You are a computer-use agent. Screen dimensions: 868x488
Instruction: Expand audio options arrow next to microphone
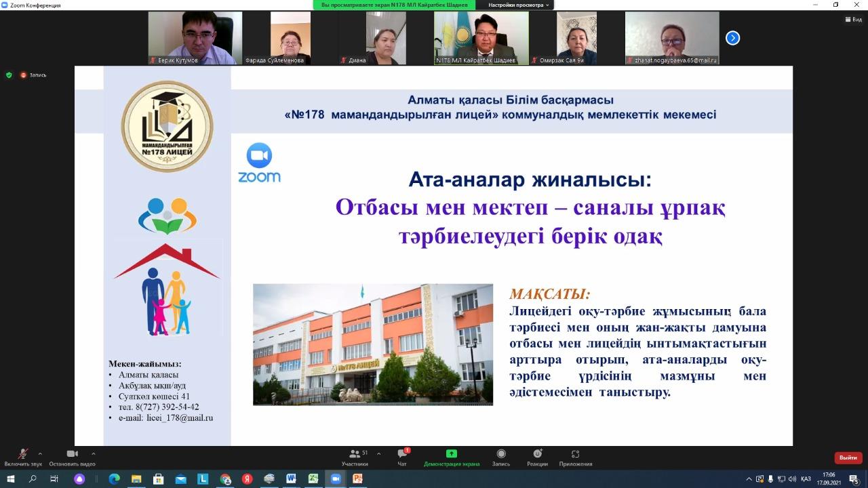pos(40,453)
